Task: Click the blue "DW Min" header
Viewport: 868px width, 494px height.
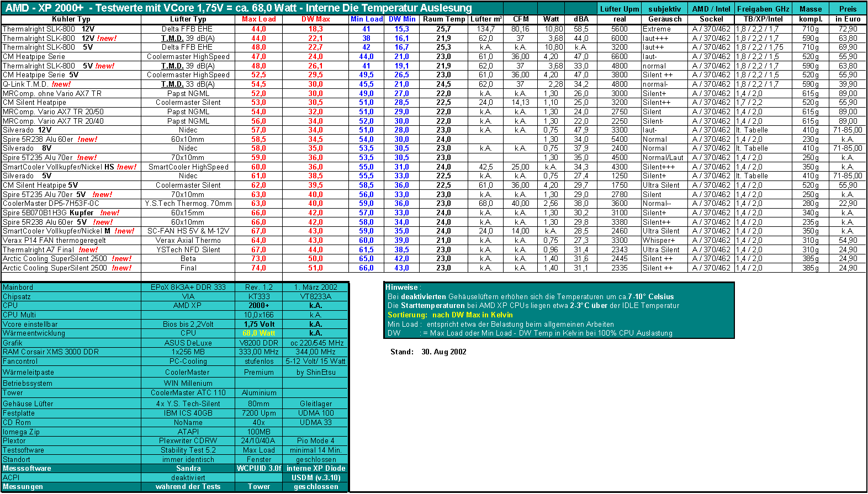Action: [x=402, y=19]
